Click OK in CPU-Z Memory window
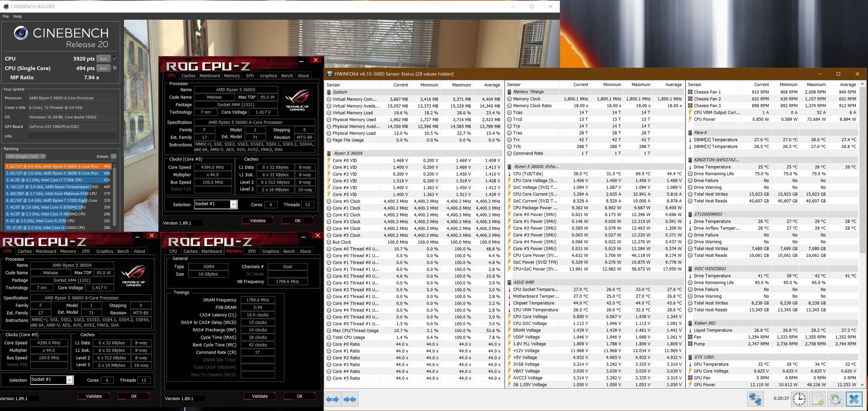Image resolution: width=868 pixels, height=411 pixels. point(300,396)
